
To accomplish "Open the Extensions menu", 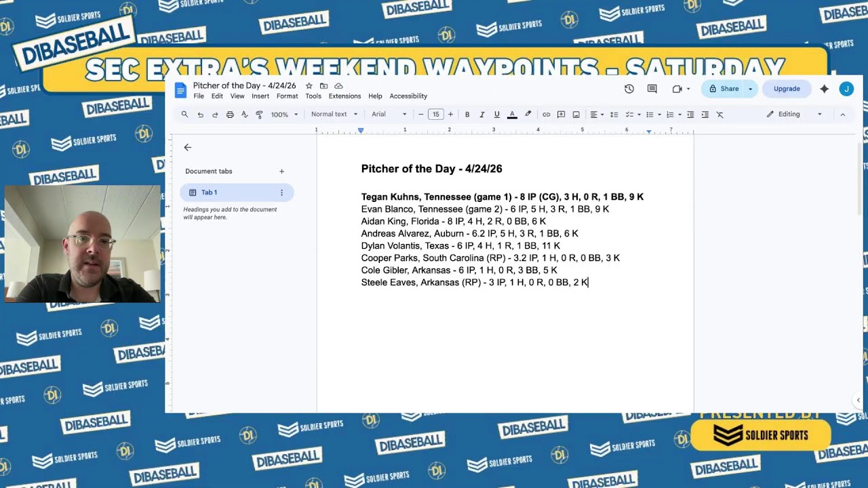I will [x=344, y=96].
